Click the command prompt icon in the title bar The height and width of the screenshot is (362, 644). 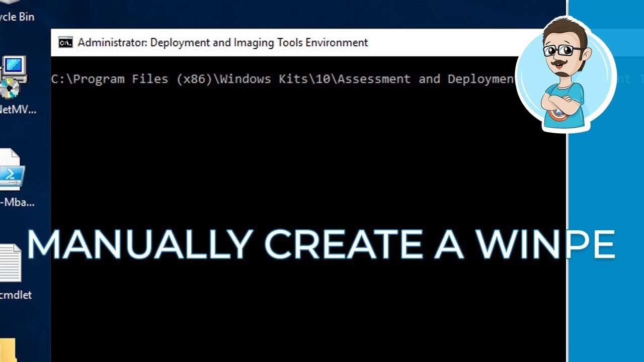click(65, 43)
